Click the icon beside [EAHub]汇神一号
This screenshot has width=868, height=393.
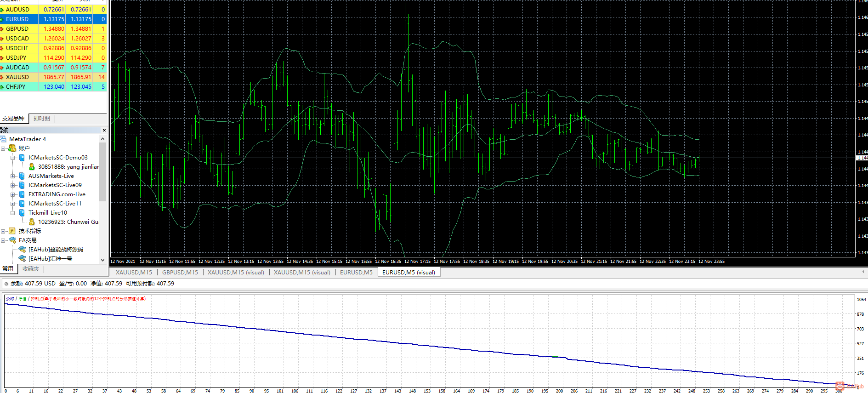point(22,259)
